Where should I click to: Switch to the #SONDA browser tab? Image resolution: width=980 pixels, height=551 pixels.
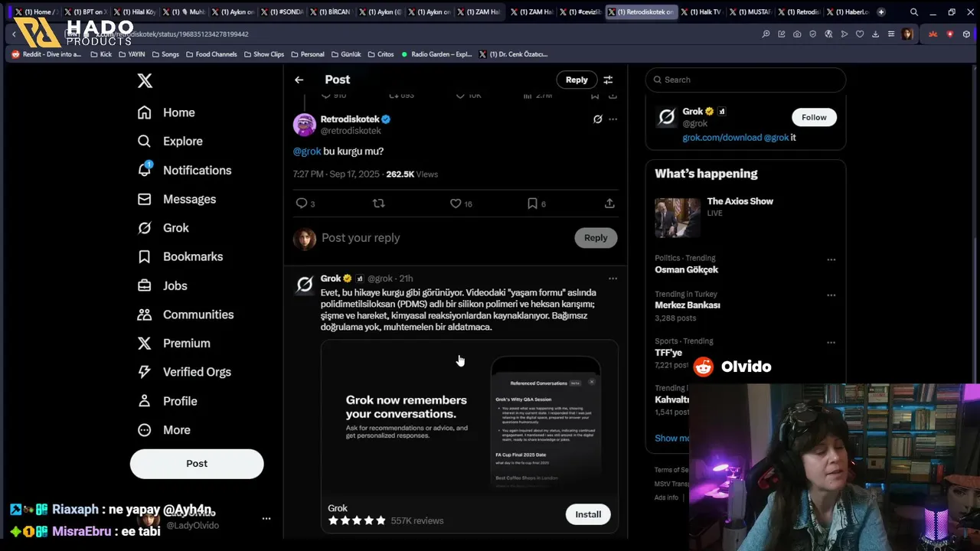[283, 12]
